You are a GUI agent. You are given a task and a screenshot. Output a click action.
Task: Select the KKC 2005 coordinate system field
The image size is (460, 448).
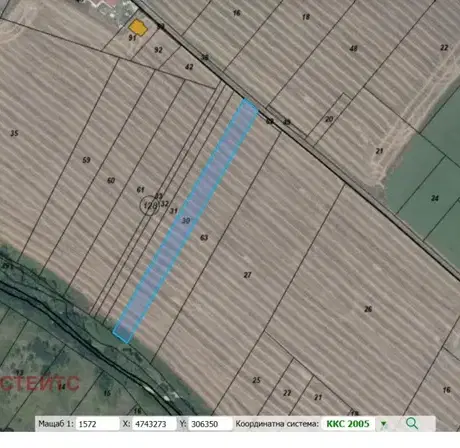click(348, 424)
